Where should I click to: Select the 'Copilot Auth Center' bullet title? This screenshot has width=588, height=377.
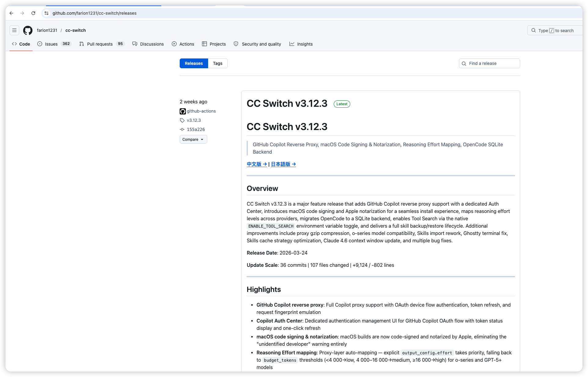[279, 321]
